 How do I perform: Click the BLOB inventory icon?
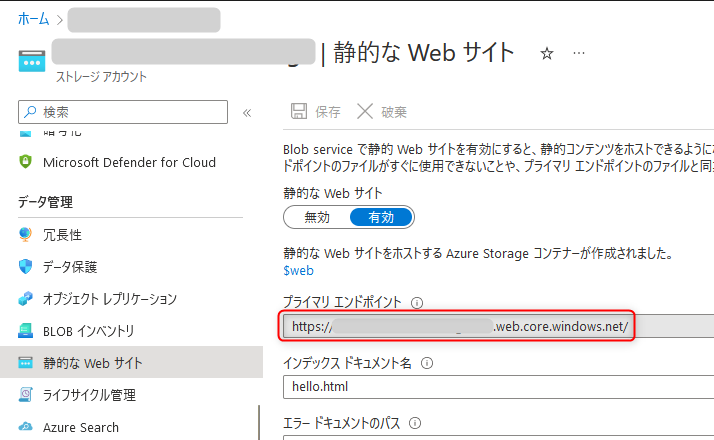26,331
